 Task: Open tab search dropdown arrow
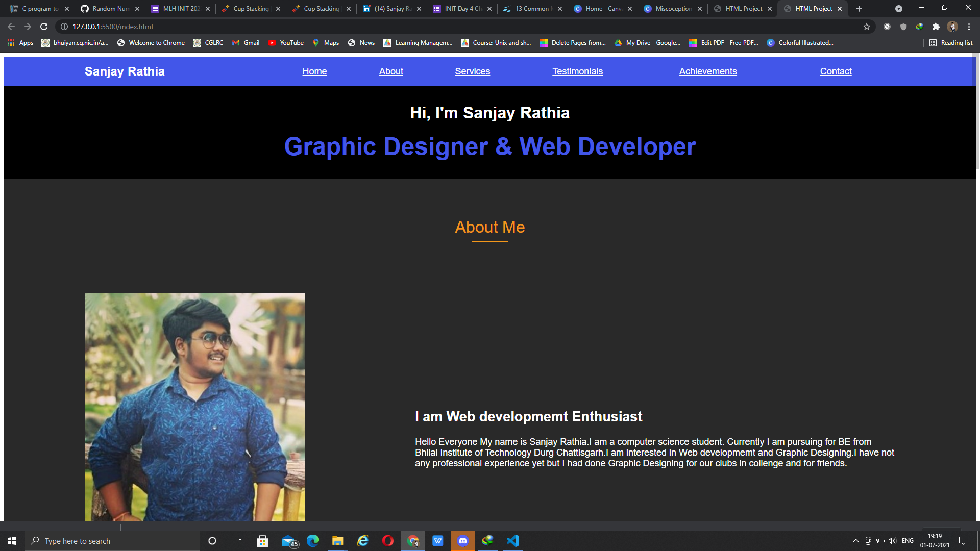click(899, 9)
